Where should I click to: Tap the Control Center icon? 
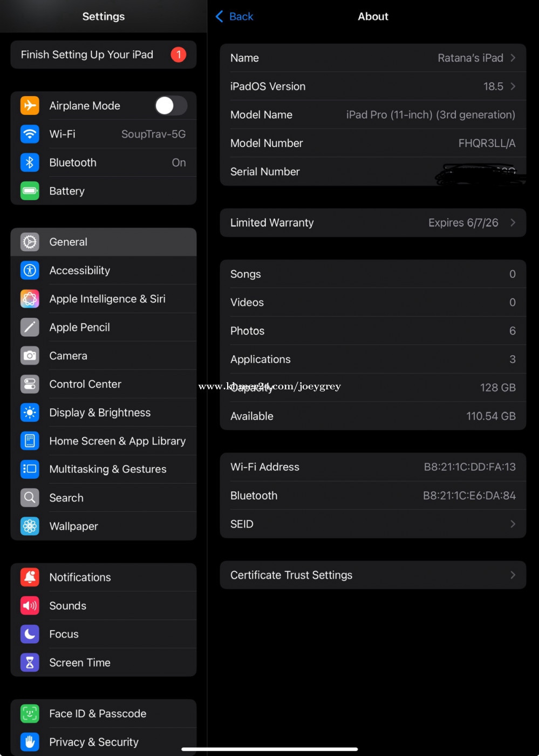pos(30,384)
